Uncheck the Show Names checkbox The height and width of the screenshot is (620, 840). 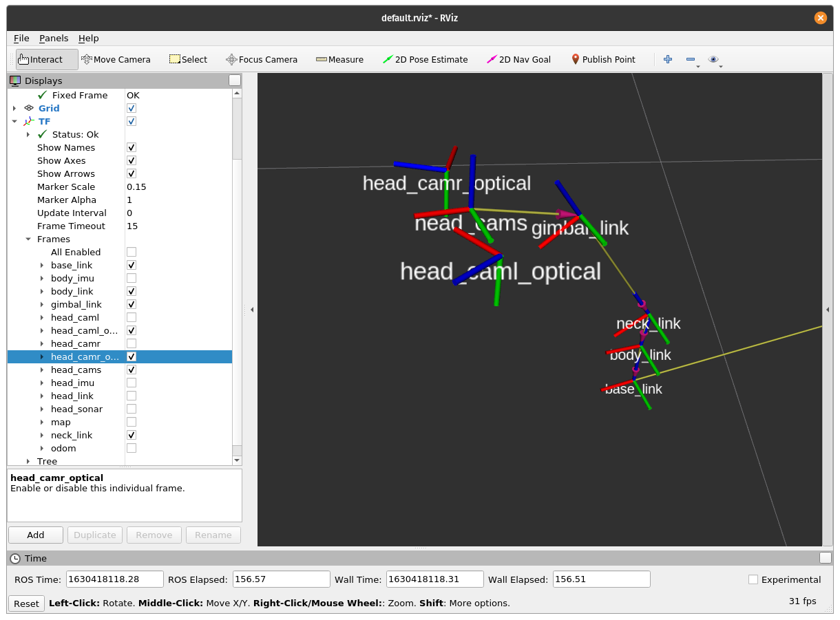coord(132,147)
